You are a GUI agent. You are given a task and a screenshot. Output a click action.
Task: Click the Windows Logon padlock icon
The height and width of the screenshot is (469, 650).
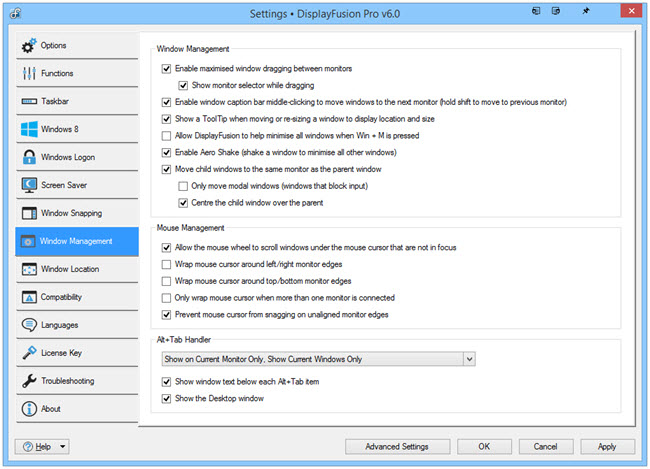click(x=29, y=157)
